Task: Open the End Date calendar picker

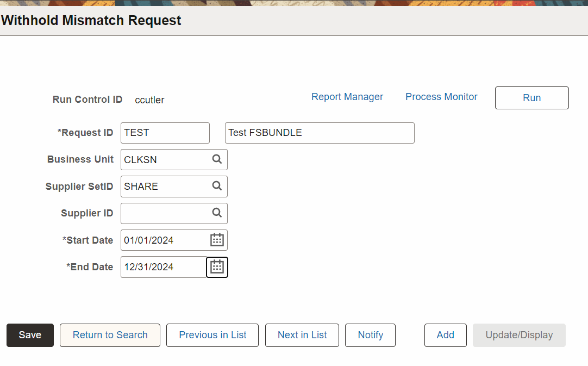Action: click(217, 267)
